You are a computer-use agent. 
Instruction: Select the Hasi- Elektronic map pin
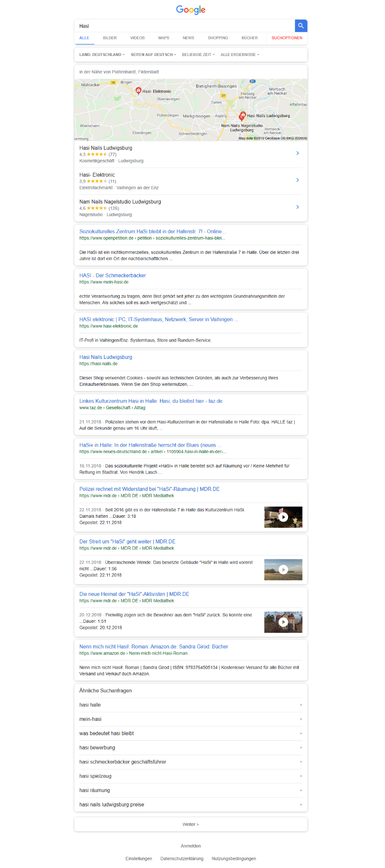(138, 90)
